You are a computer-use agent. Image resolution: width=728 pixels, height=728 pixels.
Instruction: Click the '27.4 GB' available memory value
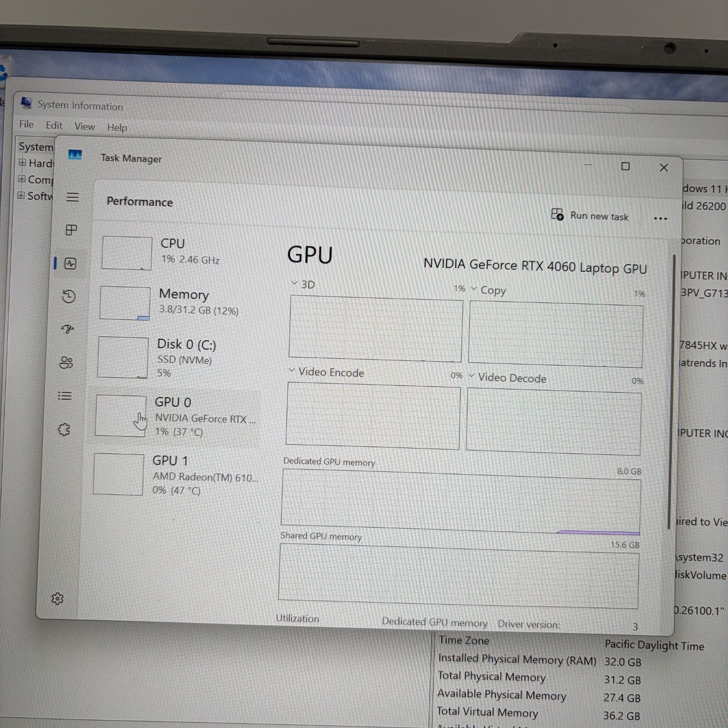[622, 698]
